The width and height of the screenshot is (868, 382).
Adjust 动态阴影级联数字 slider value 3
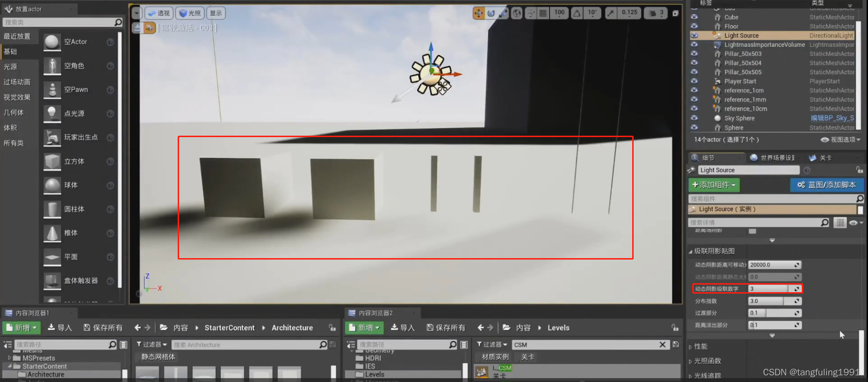(774, 288)
